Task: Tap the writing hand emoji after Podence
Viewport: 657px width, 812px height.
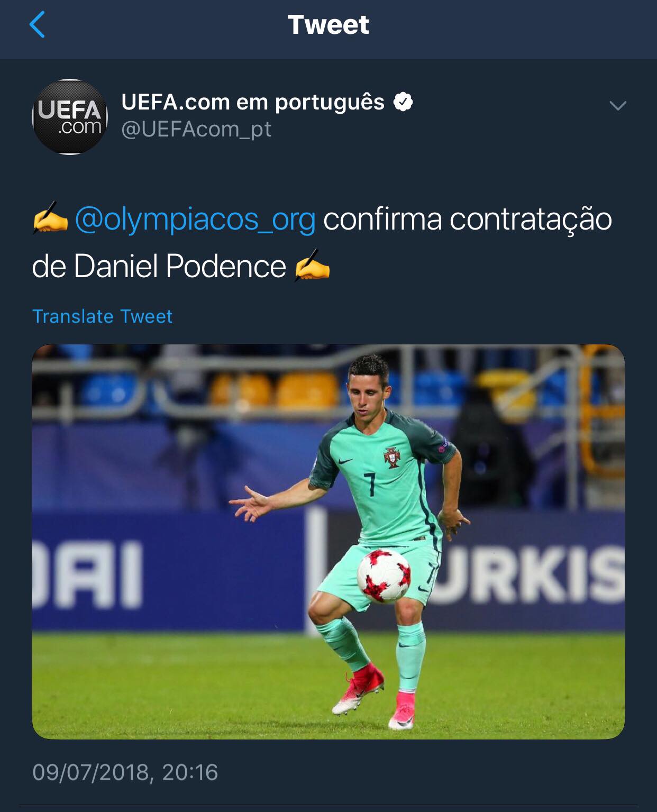Action: click(312, 265)
